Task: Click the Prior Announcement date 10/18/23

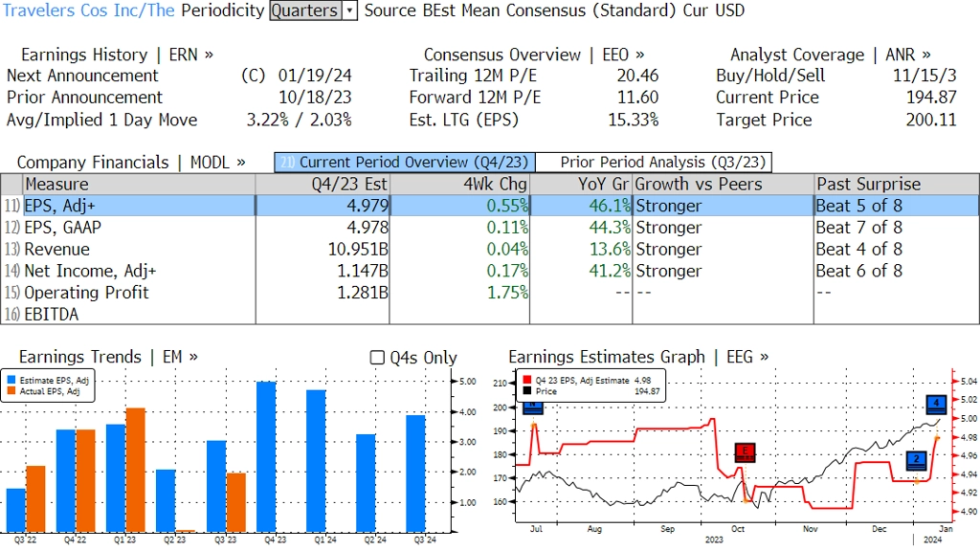Action: pyautogui.click(x=315, y=98)
